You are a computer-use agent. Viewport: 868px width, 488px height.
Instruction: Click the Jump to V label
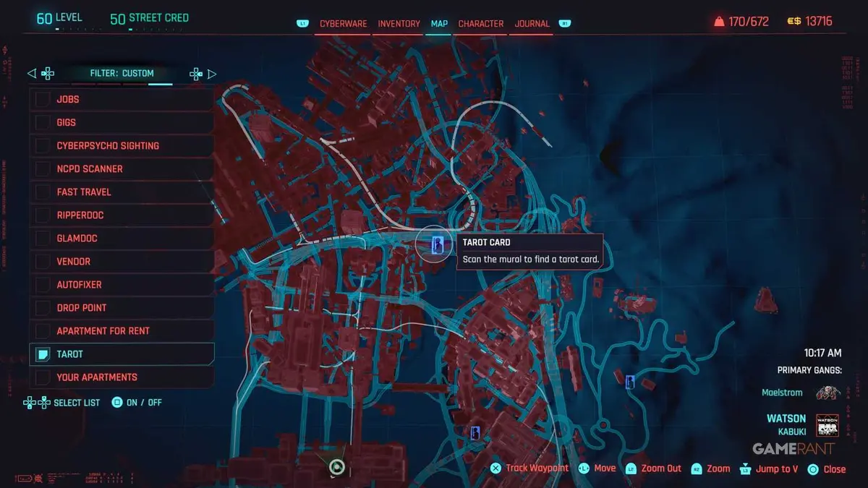pyautogui.click(x=778, y=468)
